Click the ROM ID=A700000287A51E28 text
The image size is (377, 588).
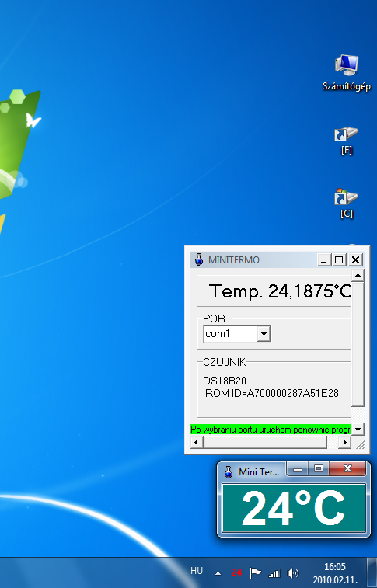pos(272,393)
